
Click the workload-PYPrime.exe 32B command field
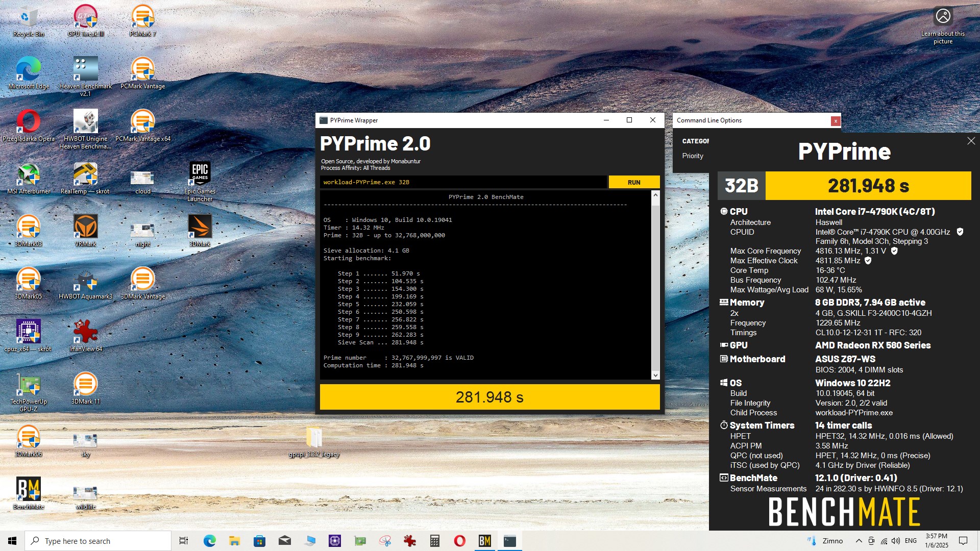click(463, 182)
